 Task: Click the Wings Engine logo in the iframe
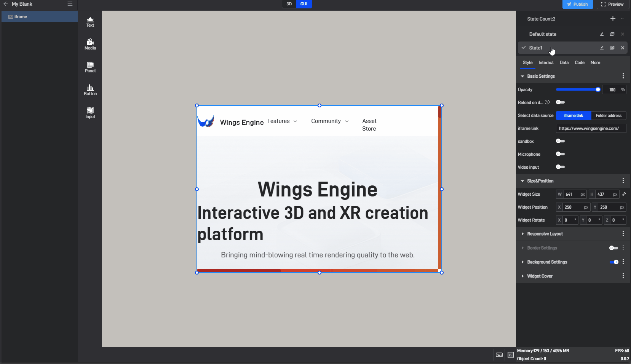(206, 121)
